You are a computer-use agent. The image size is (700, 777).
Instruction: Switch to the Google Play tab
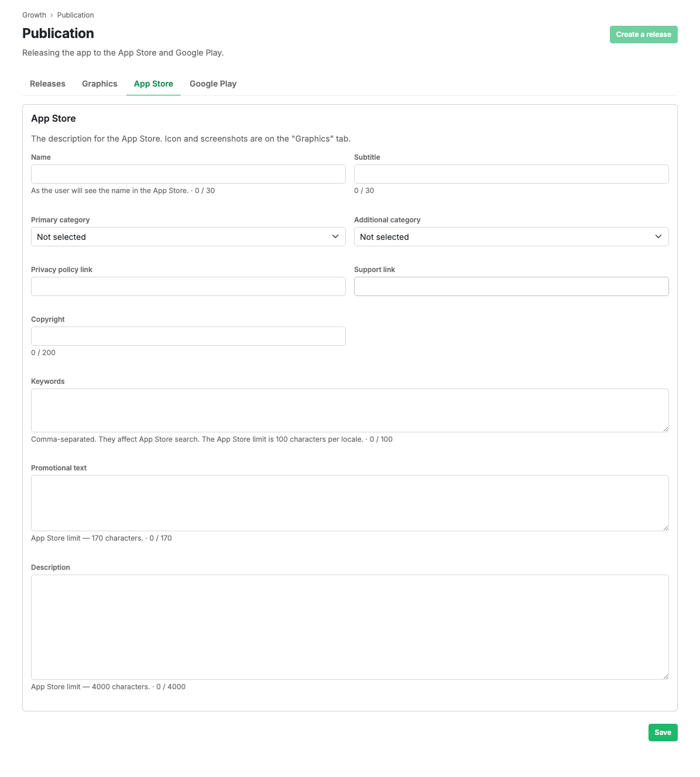(x=213, y=84)
